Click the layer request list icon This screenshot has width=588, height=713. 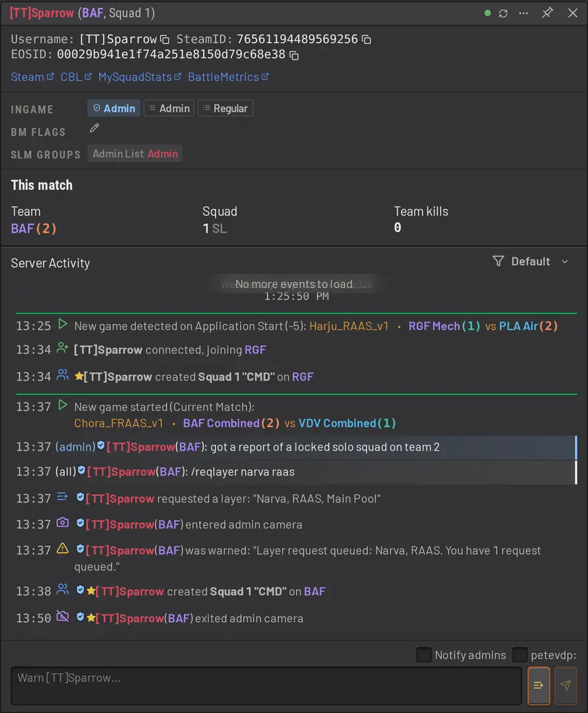pos(62,497)
